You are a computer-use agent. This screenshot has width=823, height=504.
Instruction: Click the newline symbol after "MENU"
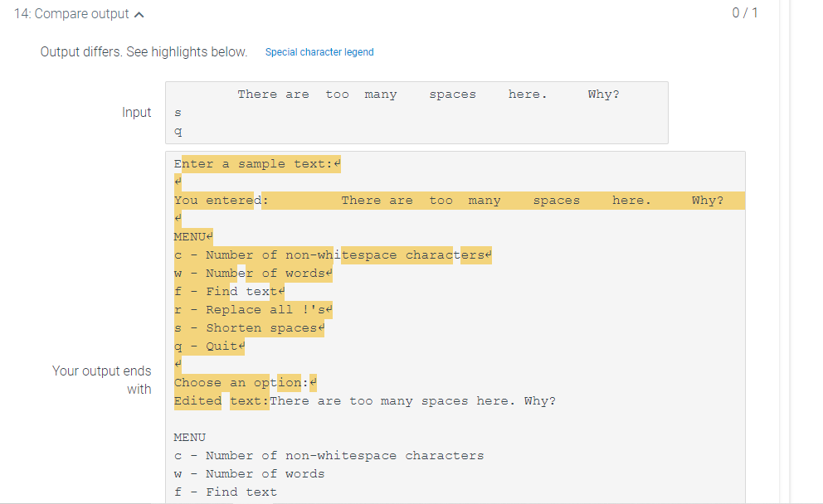(x=211, y=236)
